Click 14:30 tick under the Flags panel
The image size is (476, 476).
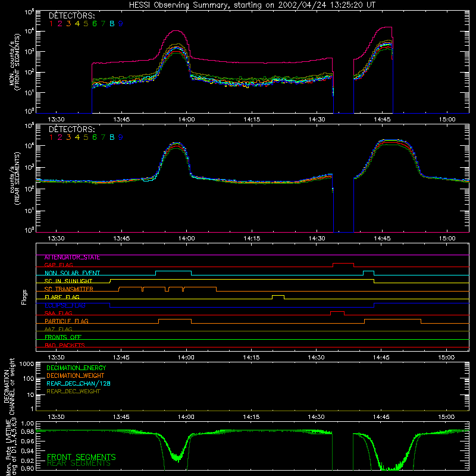[317, 358]
